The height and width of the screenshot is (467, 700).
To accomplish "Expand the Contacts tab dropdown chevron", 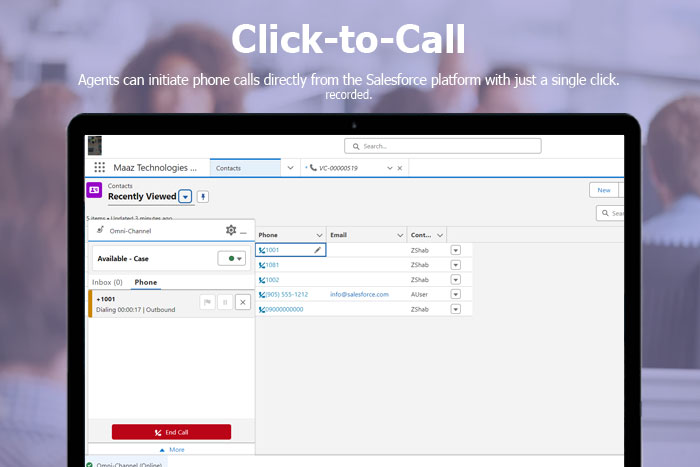I will tap(291, 168).
